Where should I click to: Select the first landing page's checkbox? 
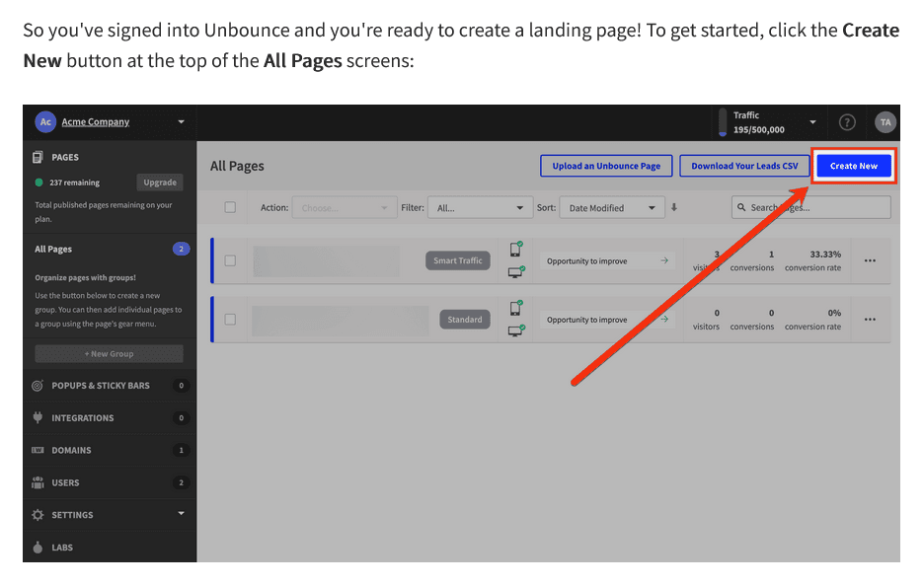click(x=231, y=259)
